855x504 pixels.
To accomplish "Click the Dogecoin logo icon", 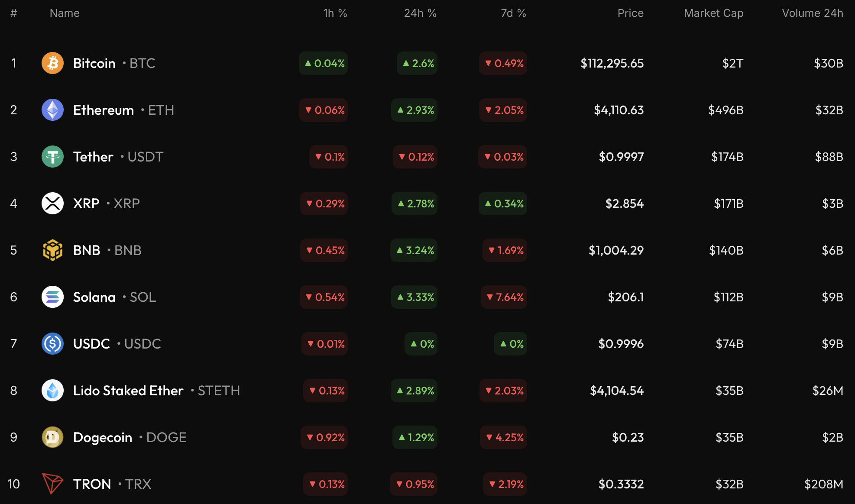I will pos(52,437).
